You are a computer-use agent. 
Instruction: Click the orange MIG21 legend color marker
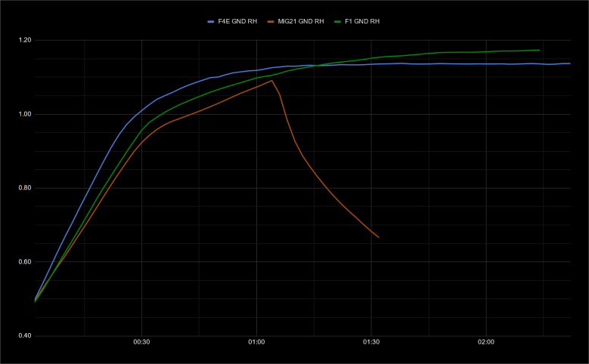271,21
